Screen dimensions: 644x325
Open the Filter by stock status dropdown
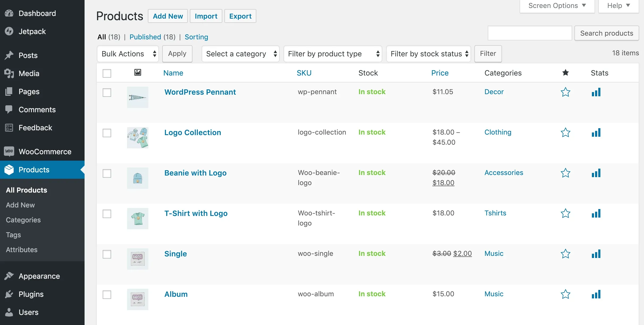(x=428, y=54)
